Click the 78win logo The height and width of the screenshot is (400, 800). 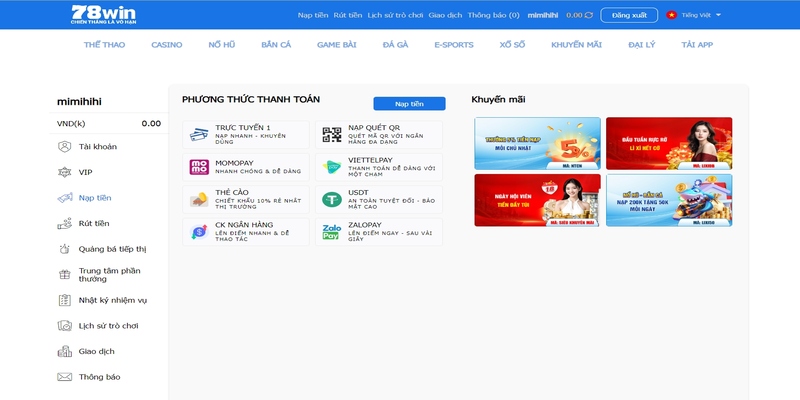pyautogui.click(x=98, y=15)
